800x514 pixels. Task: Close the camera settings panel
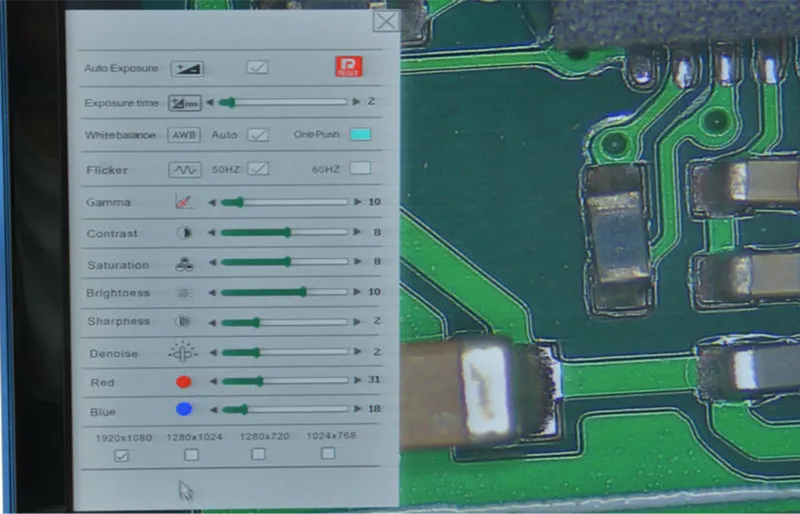386,21
